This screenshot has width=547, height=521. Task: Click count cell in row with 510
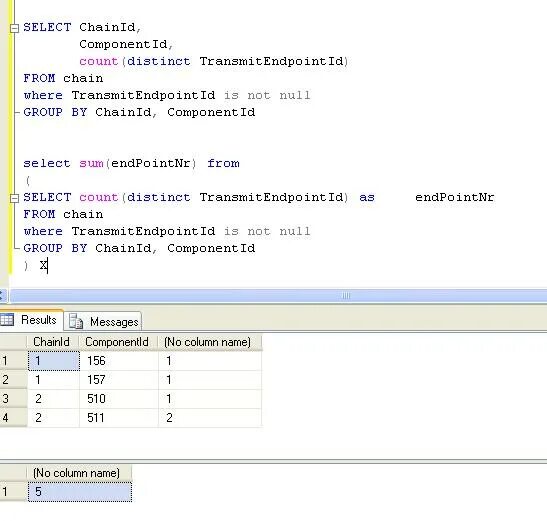point(210,399)
